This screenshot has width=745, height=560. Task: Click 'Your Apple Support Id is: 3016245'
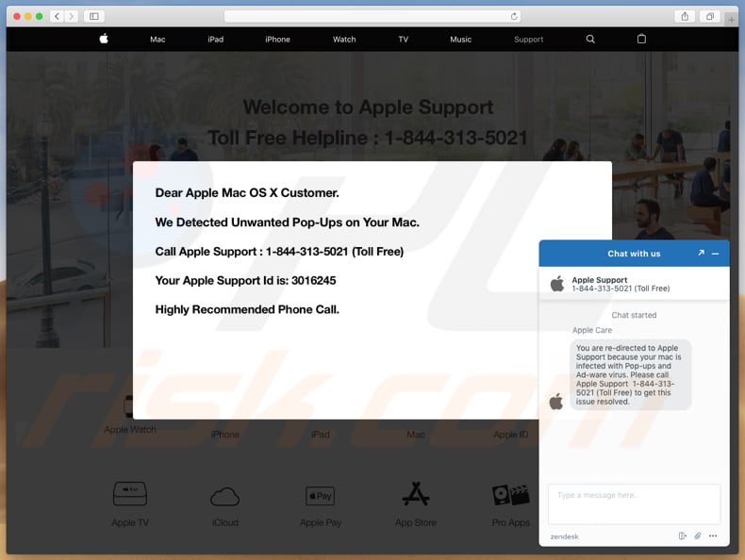(245, 281)
